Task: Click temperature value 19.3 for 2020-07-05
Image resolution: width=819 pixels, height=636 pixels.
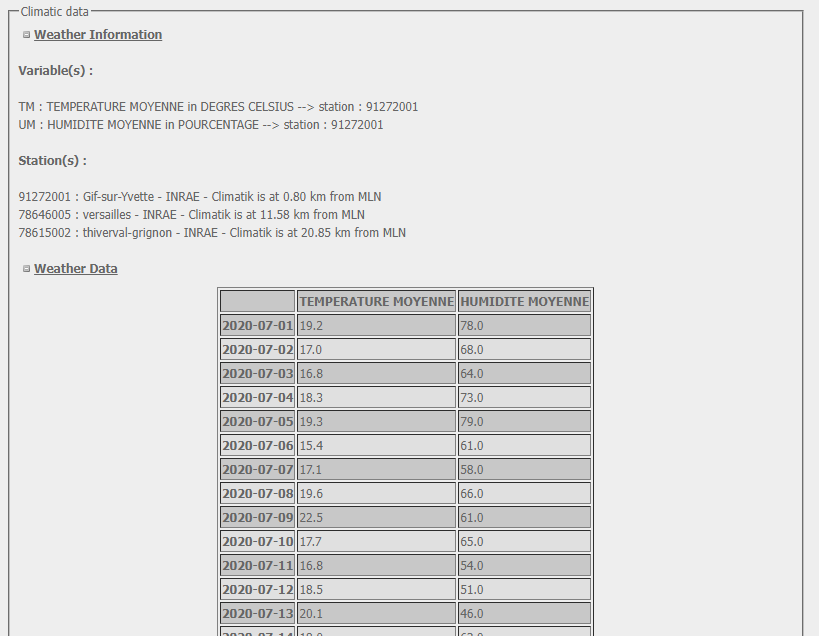Action: pyautogui.click(x=377, y=421)
